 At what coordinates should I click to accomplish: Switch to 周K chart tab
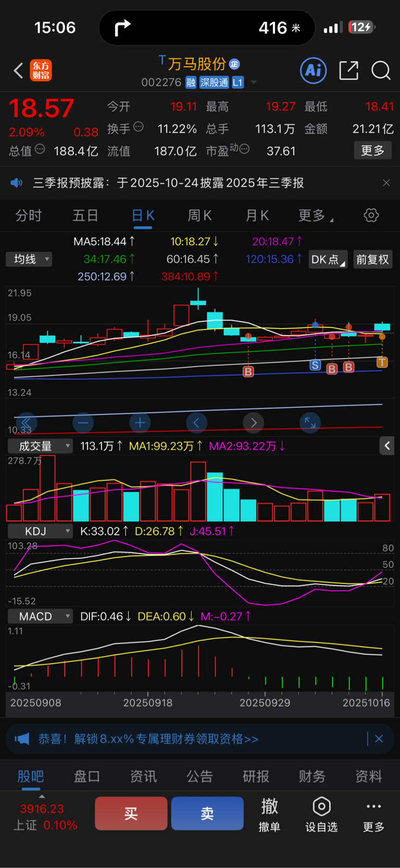pyautogui.click(x=200, y=215)
